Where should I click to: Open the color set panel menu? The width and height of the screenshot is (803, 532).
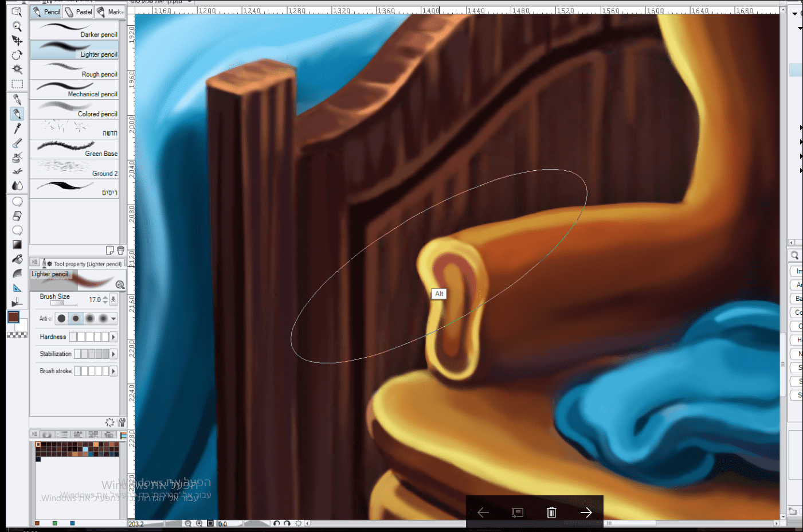pos(34,435)
